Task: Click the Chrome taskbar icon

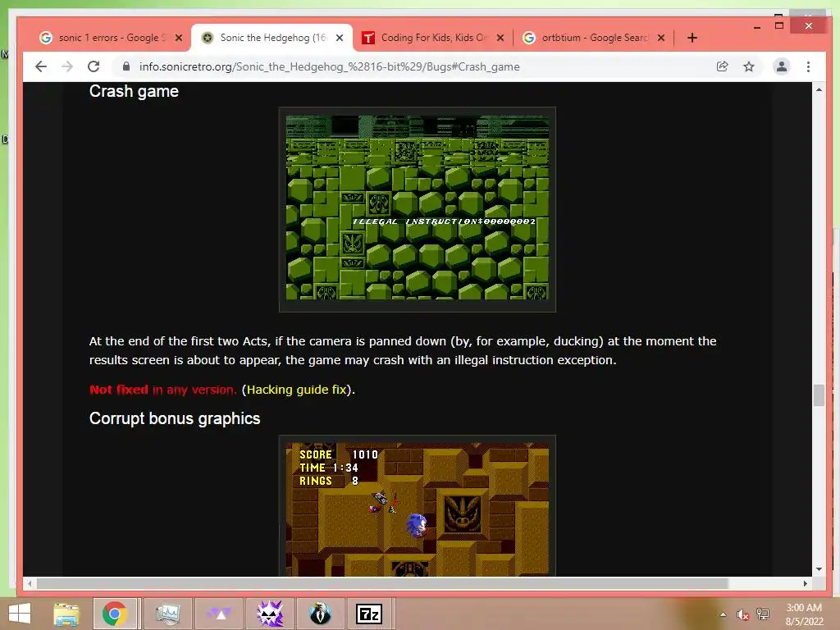Action: (115, 614)
